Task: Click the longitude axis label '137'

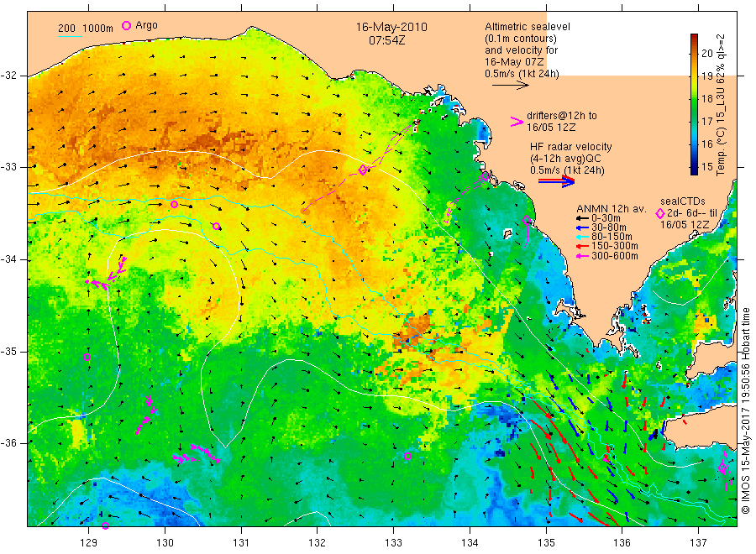Action: 699,543
